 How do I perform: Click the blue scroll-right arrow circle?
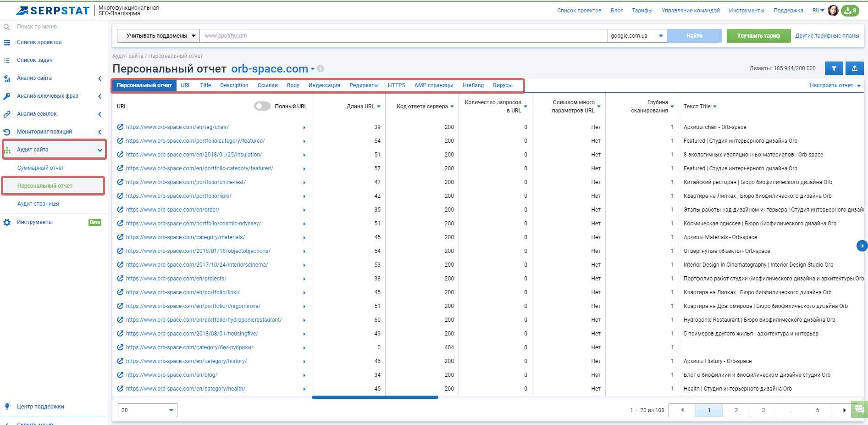coord(862,246)
